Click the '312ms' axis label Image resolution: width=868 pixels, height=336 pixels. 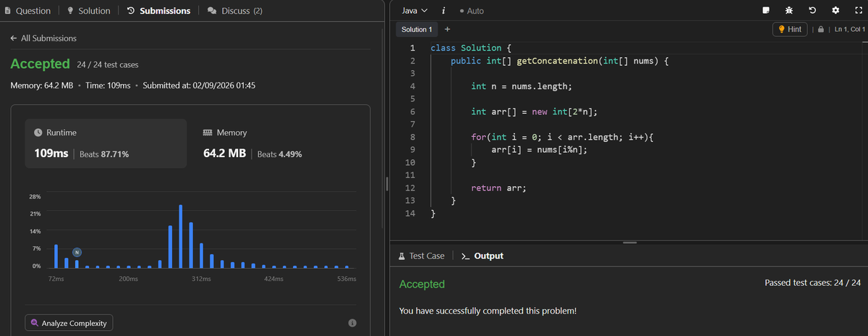201,279
